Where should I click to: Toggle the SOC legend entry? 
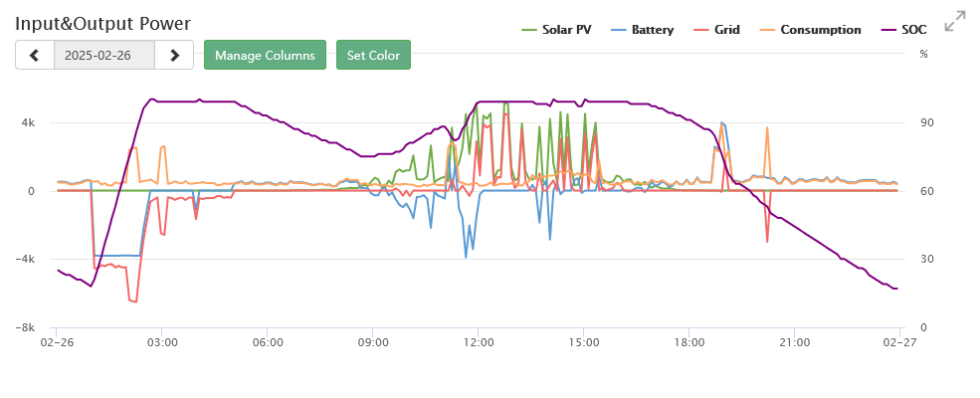[x=913, y=30]
